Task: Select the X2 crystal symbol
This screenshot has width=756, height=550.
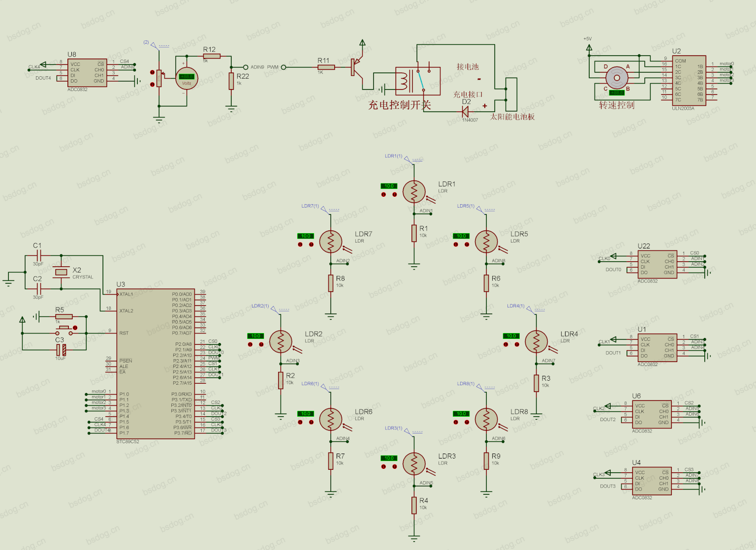Action: coord(61,272)
